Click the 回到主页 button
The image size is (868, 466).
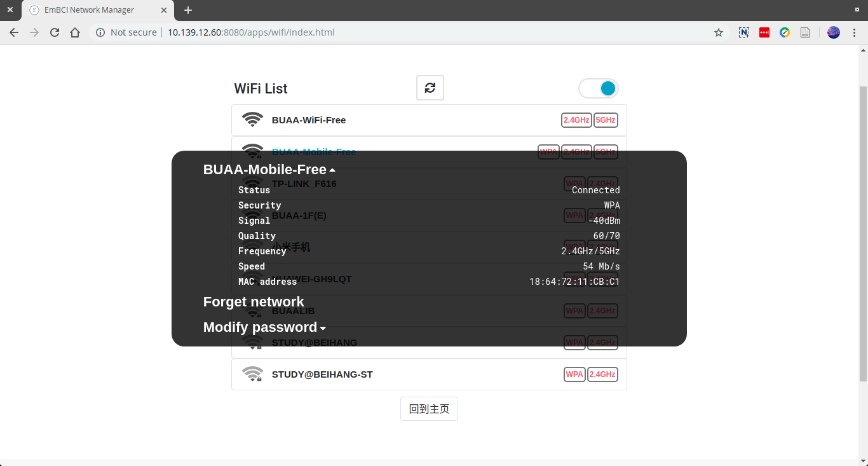pos(429,408)
